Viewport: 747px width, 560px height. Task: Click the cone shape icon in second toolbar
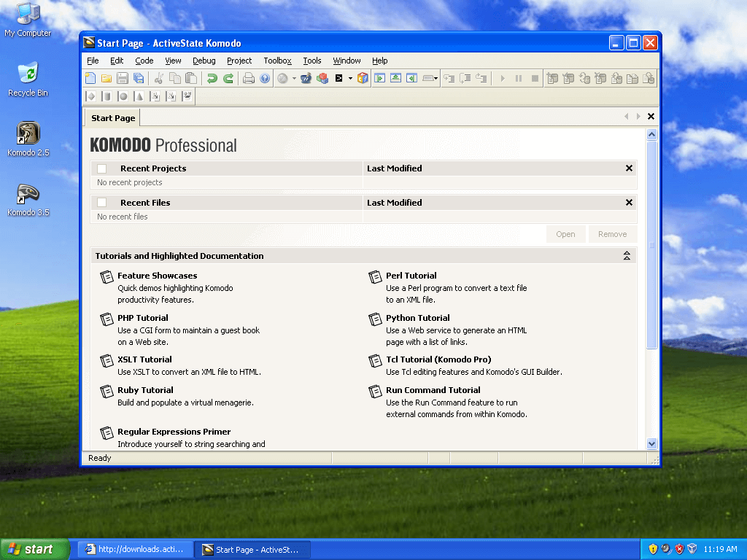pyautogui.click(x=139, y=96)
